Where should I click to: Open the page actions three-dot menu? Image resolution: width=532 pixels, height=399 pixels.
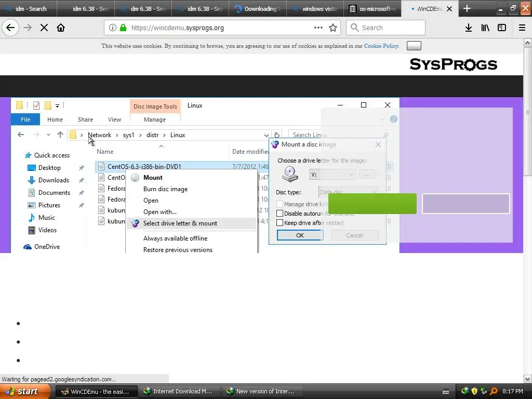click(318, 28)
